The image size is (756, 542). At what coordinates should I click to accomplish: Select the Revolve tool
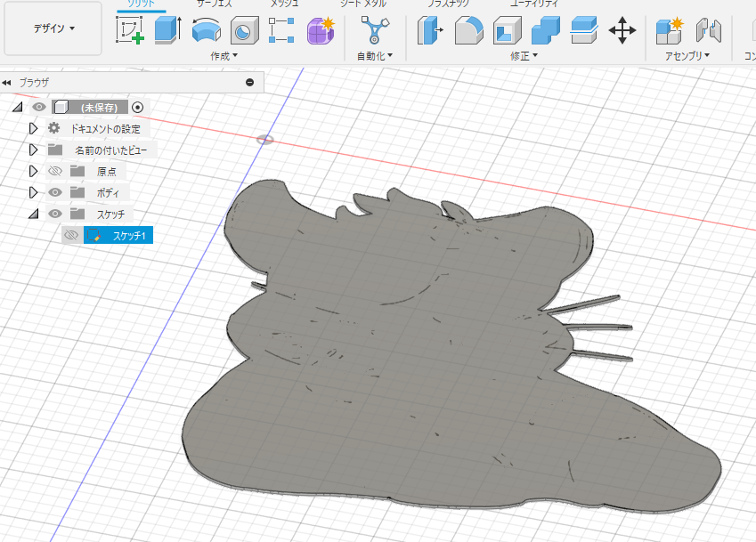207,30
